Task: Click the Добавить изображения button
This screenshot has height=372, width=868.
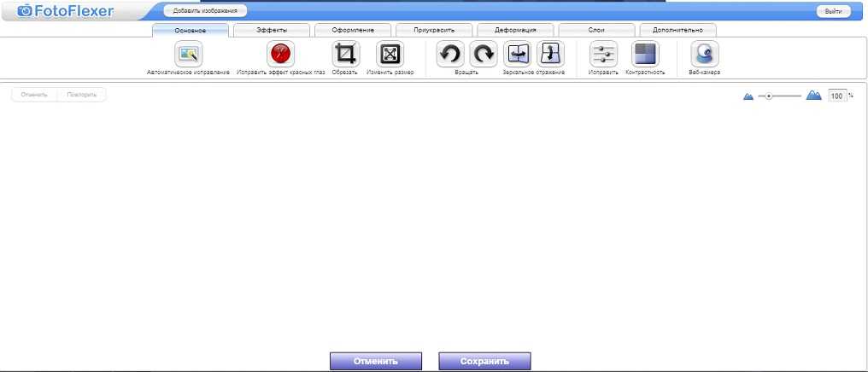Action: (205, 11)
